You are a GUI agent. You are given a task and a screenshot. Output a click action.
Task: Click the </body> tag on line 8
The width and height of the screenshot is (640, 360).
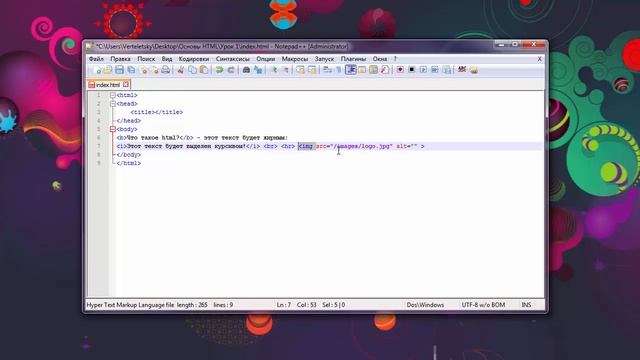click(129, 155)
